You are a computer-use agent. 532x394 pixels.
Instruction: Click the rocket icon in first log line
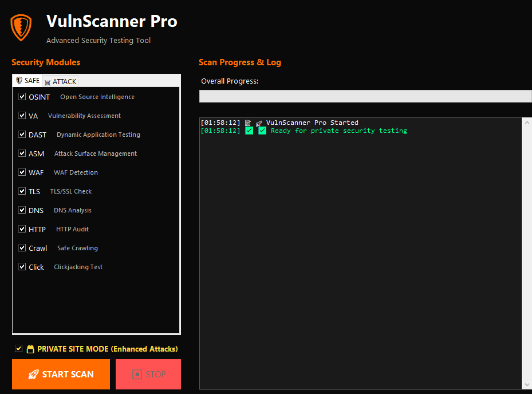259,123
